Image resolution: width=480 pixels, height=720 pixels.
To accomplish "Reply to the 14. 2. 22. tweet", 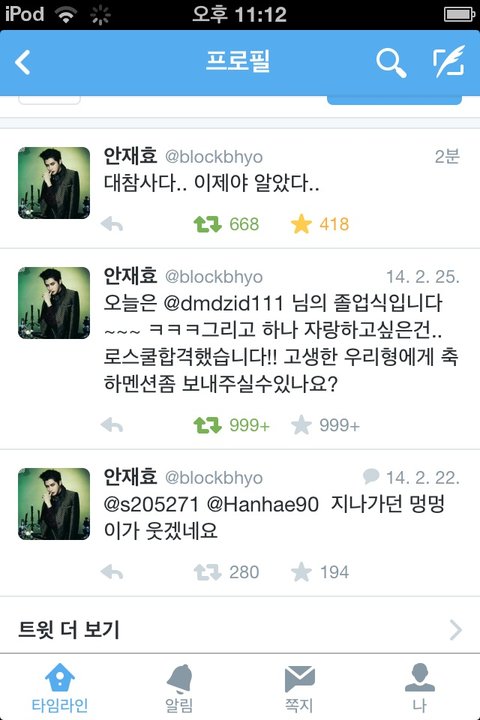I will click(112, 572).
